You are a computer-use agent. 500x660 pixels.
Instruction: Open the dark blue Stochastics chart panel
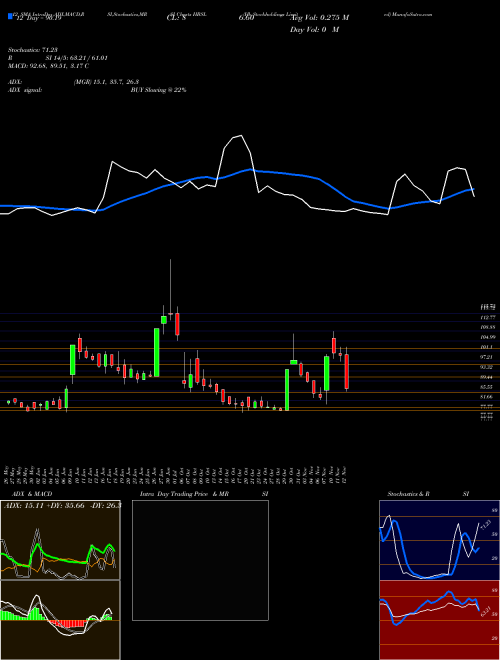[439, 540]
